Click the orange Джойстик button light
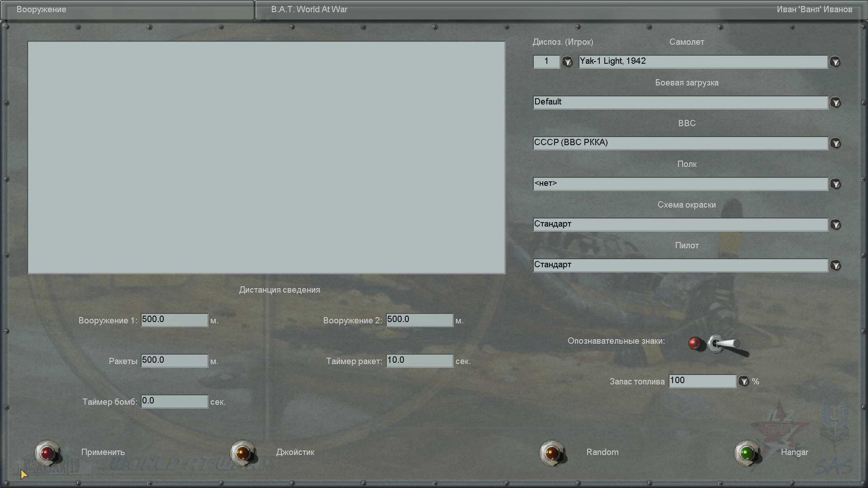 point(243,453)
